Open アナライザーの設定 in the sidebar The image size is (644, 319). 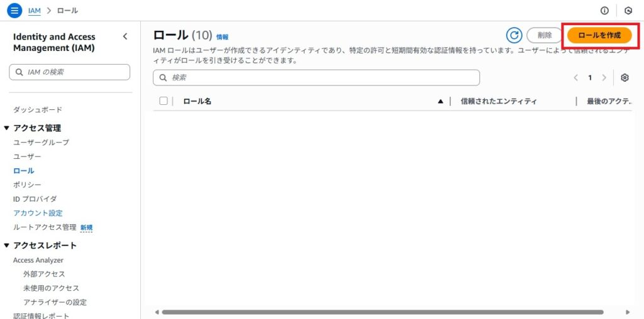55,302
